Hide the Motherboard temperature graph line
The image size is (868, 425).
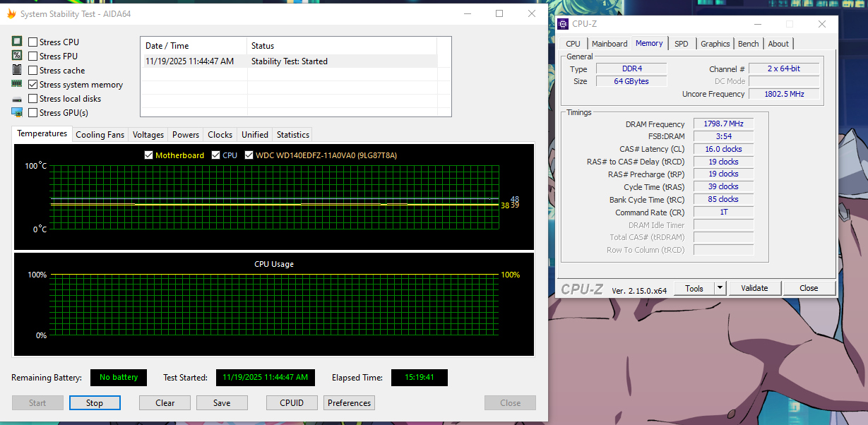click(148, 155)
